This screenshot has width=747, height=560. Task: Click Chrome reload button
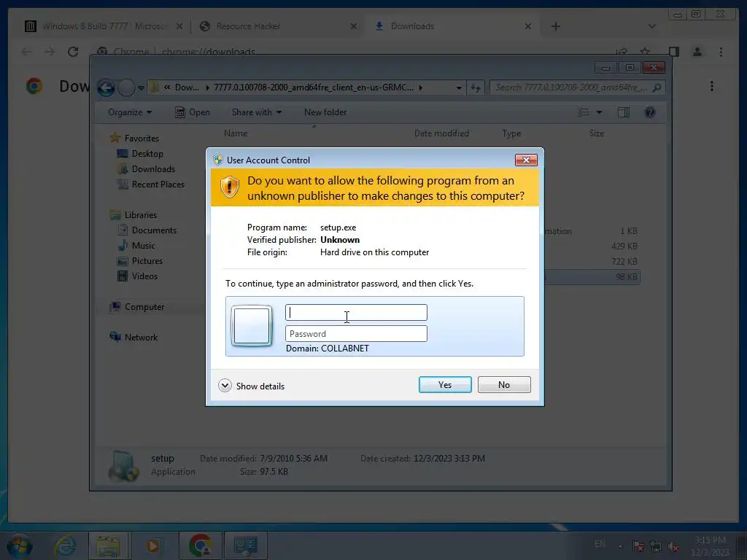tap(72, 52)
